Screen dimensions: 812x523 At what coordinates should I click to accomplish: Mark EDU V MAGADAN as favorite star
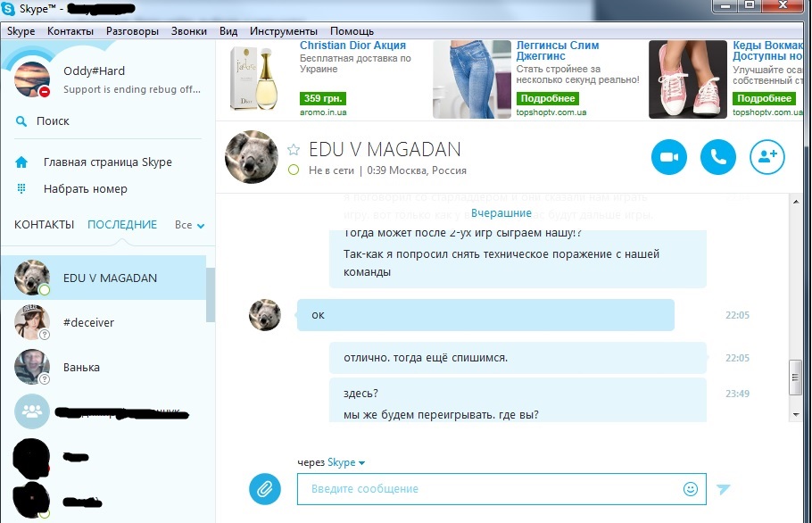click(x=294, y=150)
